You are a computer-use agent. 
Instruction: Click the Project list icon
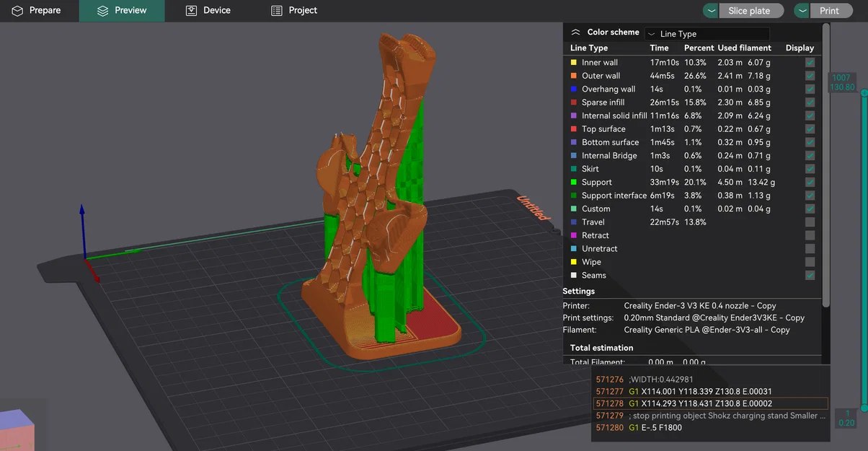[277, 11]
